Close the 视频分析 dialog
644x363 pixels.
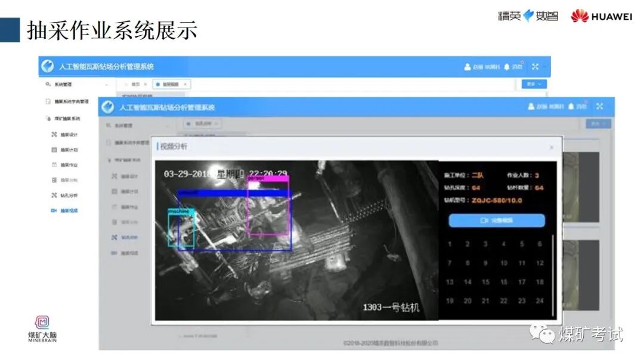point(552,147)
